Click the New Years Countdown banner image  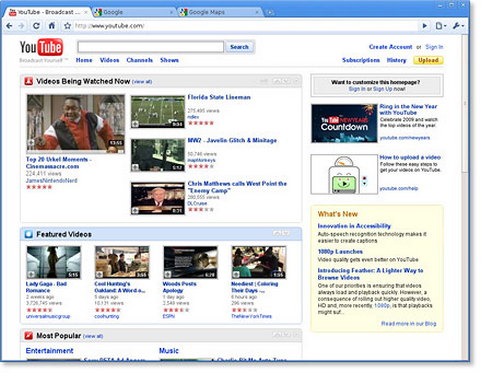coord(344,123)
